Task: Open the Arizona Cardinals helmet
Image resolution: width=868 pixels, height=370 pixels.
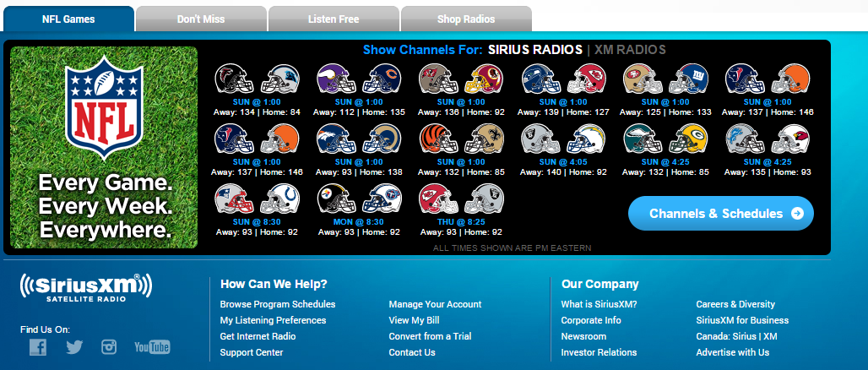Action: click(x=791, y=139)
